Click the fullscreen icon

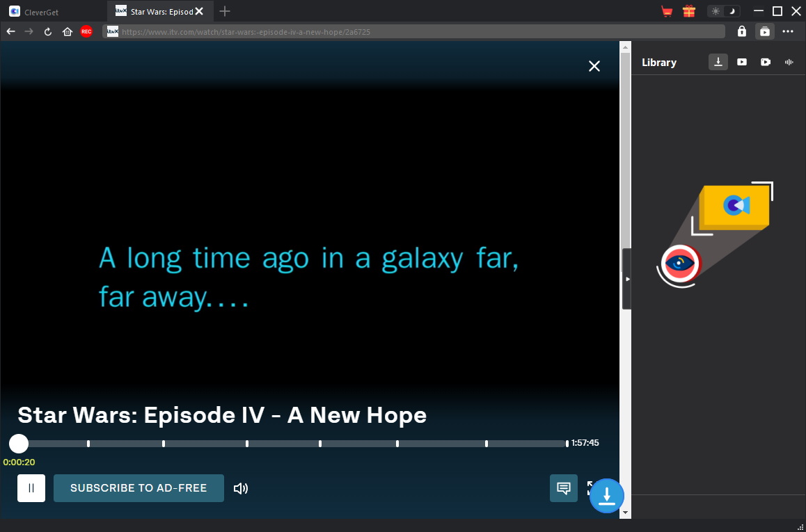590,487
